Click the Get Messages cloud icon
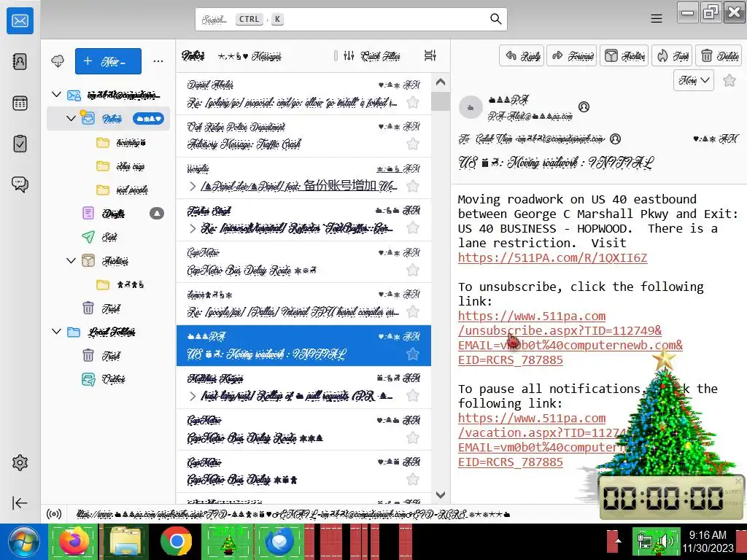 (58, 61)
